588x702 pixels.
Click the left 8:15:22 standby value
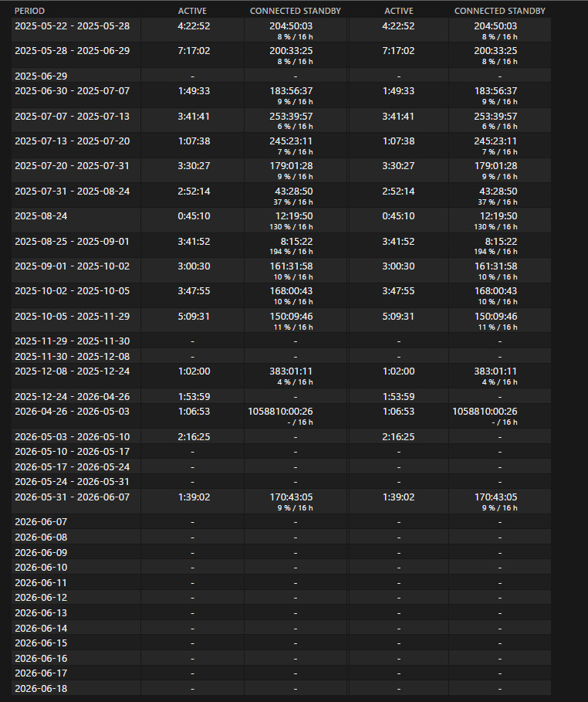click(296, 241)
